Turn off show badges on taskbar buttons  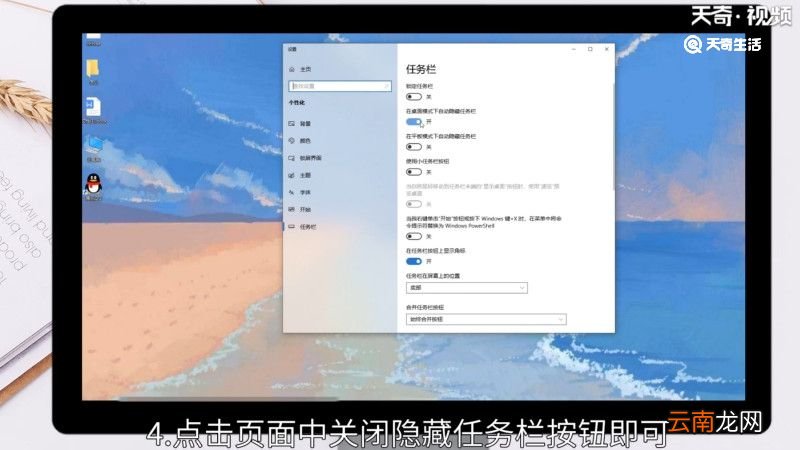[414, 261]
